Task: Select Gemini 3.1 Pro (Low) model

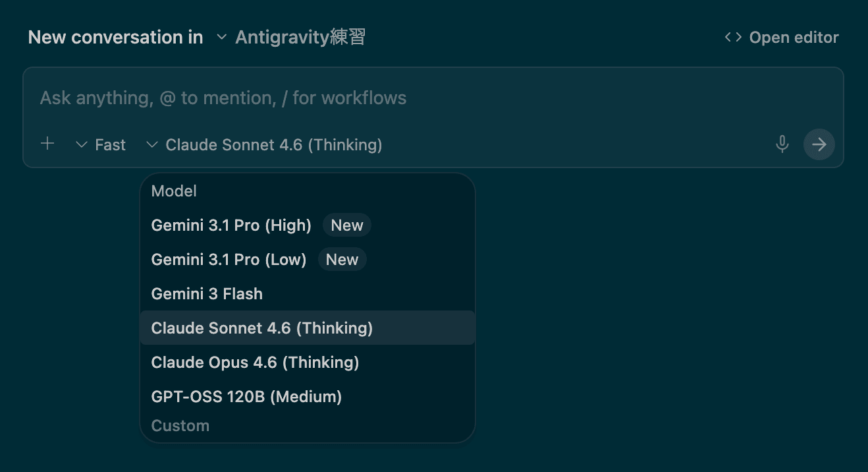Action: pos(229,260)
